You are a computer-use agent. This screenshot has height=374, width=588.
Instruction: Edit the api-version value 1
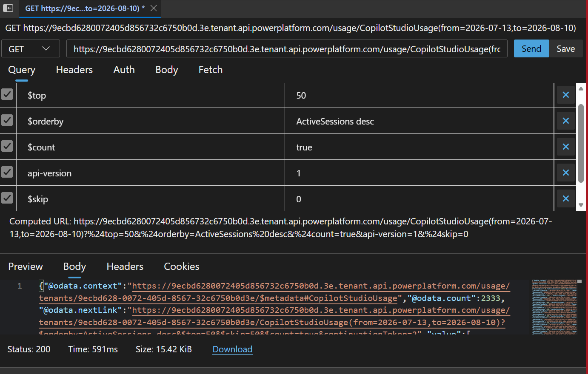pos(420,173)
